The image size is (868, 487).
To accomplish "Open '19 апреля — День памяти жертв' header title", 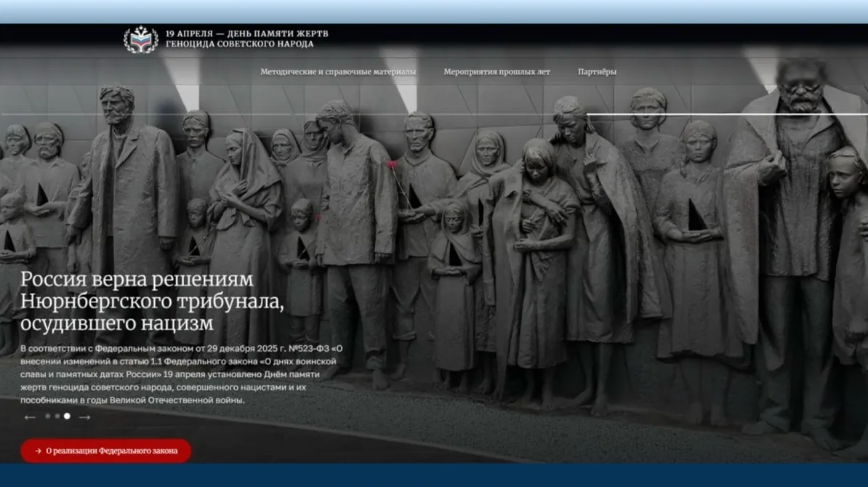I will click(247, 39).
